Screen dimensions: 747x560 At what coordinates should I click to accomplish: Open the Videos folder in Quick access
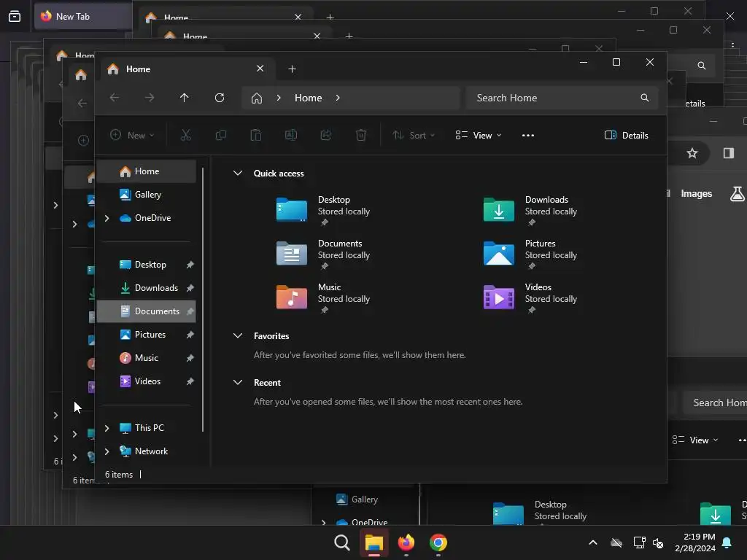click(530, 297)
